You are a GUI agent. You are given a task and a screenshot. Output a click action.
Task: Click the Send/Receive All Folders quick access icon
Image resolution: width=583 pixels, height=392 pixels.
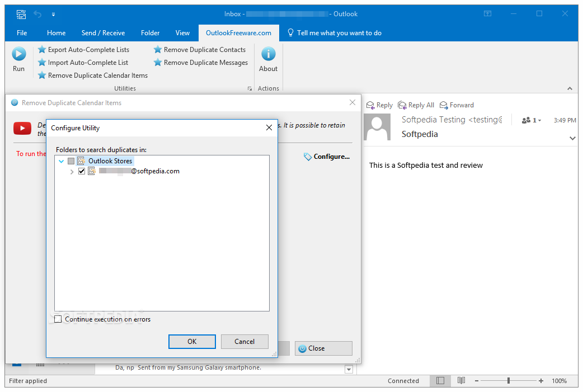coord(21,14)
